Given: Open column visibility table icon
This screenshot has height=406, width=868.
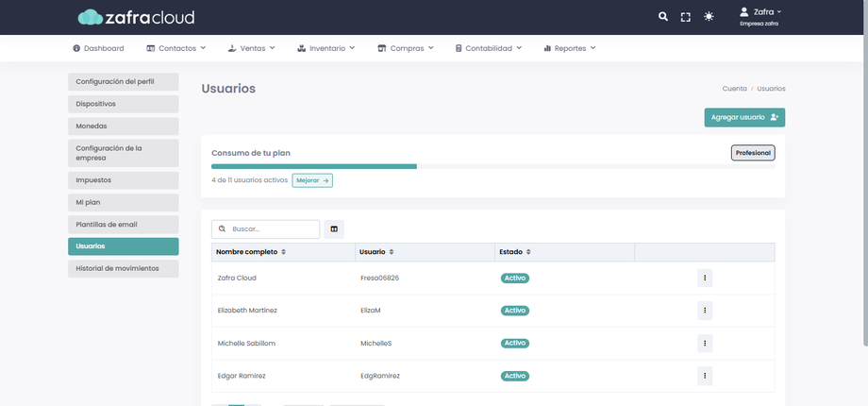Looking at the screenshot, I should tap(334, 228).
